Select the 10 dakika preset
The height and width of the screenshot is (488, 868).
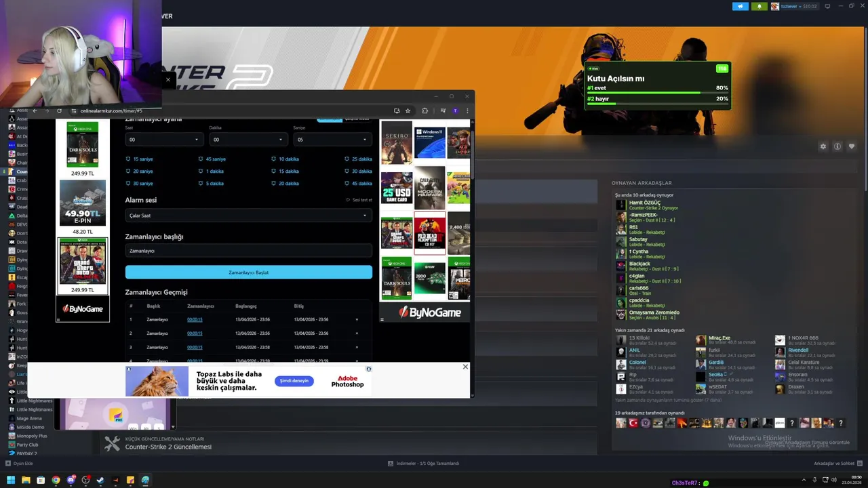point(285,159)
